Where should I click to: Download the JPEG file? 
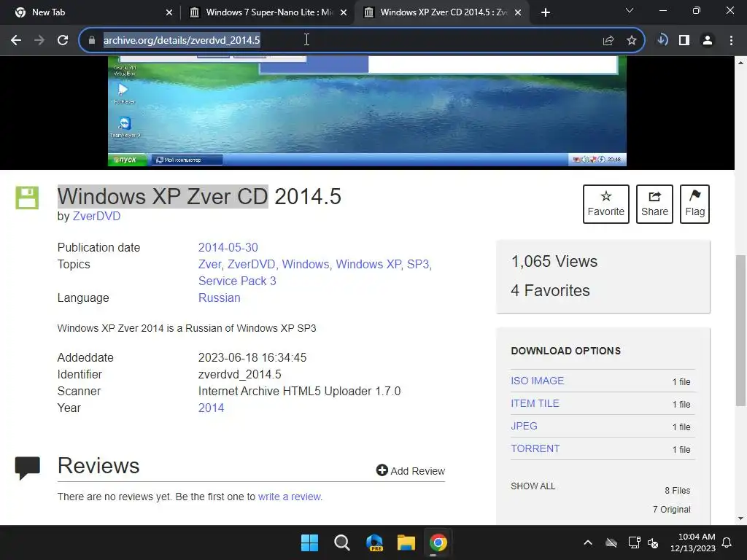524,426
